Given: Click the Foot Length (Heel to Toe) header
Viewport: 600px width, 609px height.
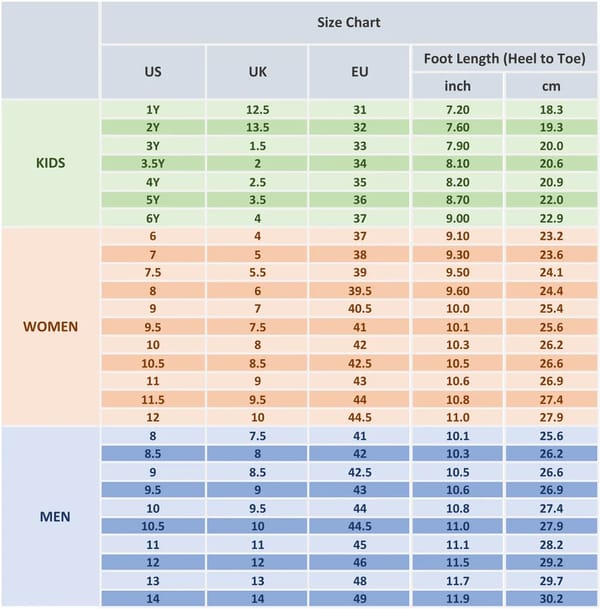Looking at the screenshot, I should pyautogui.click(x=502, y=58).
